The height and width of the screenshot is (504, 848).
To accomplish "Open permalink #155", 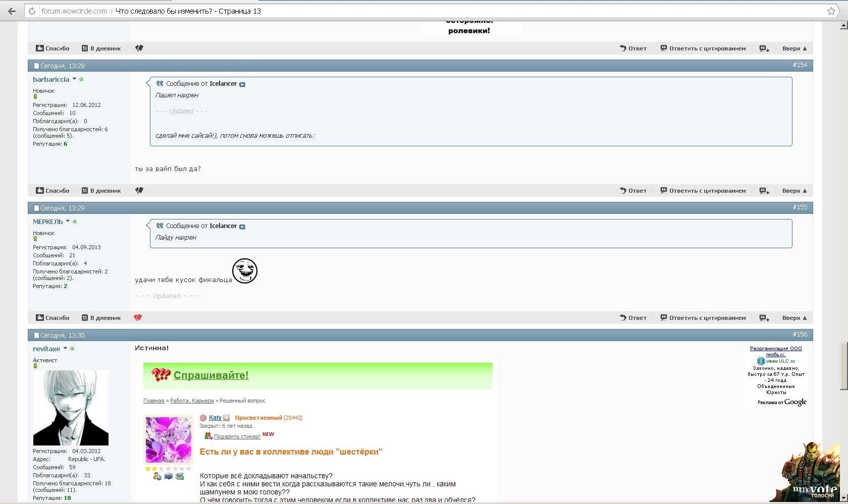I will 800,207.
